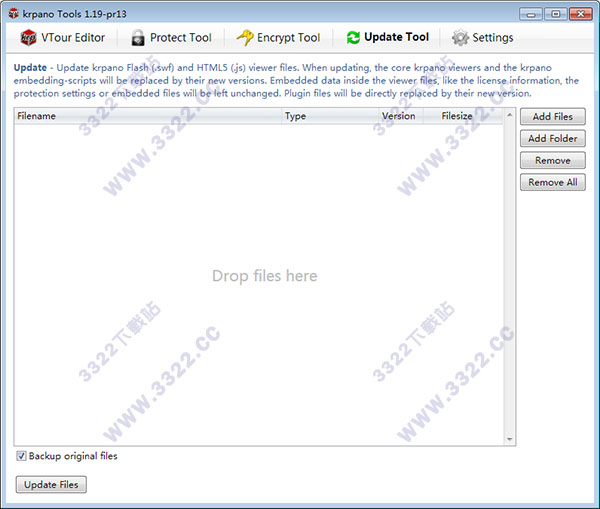Sort by the Type column header
Viewport: 600px width, 509px height.
[x=330, y=116]
